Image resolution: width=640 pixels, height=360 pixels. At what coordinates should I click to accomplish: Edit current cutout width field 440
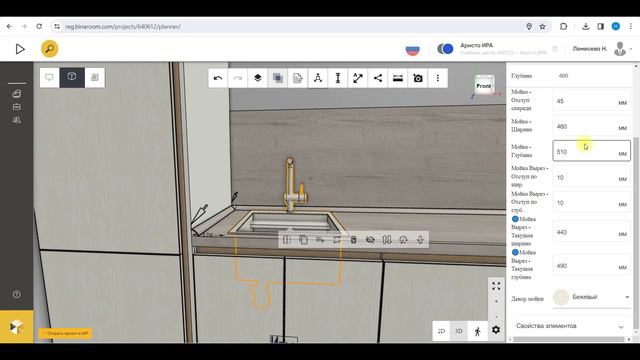coord(591,232)
